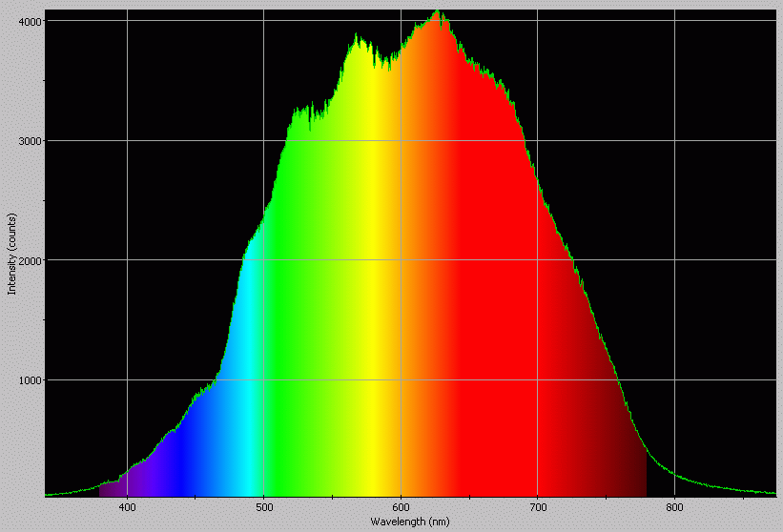Click the 800 wavelength axis label
The width and height of the screenshot is (783, 532).
(674, 507)
